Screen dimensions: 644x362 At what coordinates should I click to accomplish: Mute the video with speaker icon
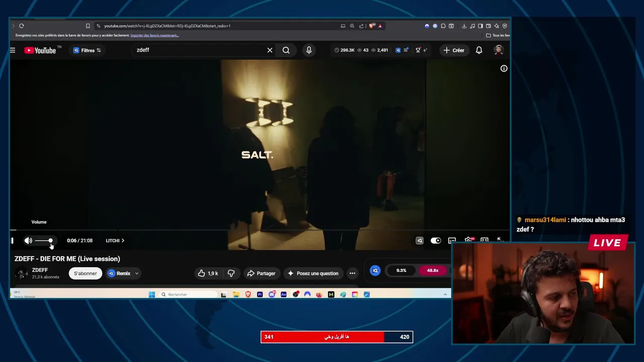28,240
